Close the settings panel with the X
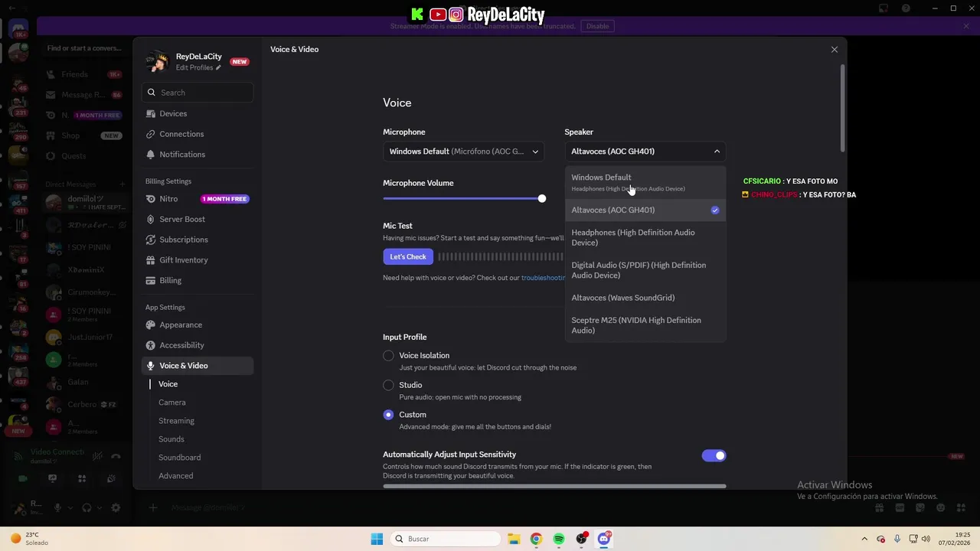The width and height of the screenshot is (980, 551). 835,50
